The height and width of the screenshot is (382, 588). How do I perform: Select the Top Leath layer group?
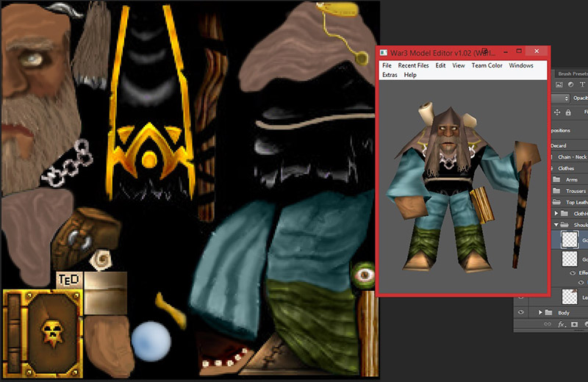576,203
